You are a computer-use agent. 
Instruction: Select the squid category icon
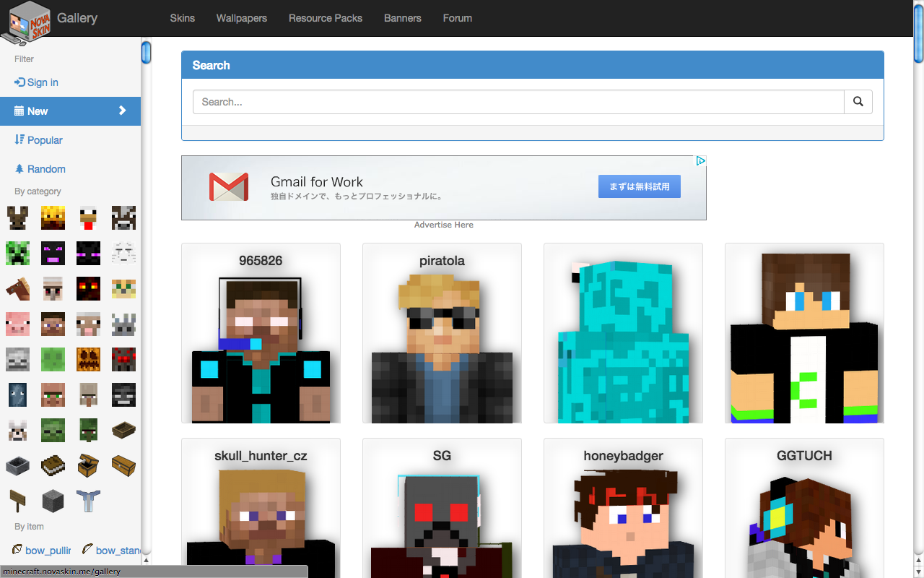[17, 394]
